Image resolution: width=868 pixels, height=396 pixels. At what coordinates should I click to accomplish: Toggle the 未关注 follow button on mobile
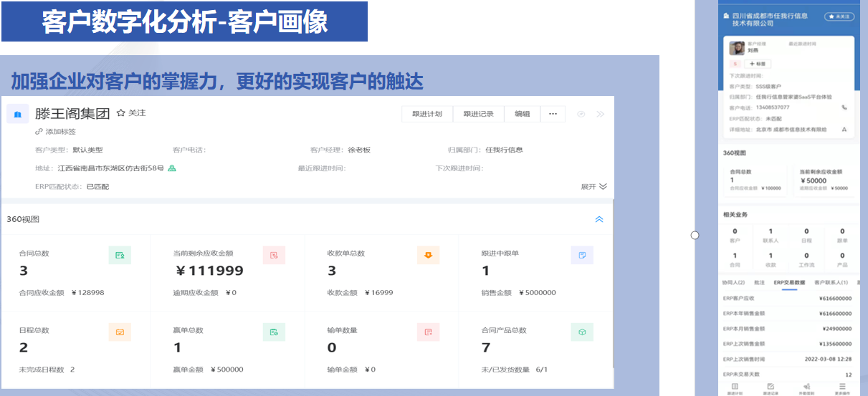pyautogui.click(x=839, y=16)
